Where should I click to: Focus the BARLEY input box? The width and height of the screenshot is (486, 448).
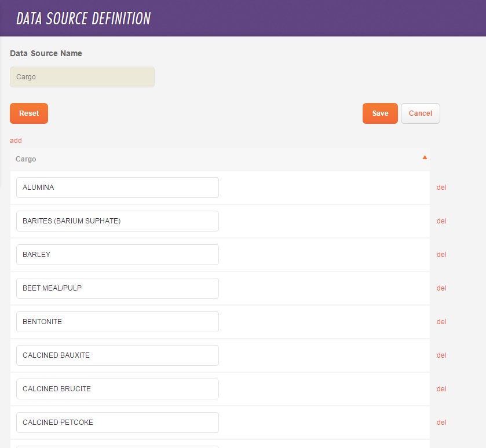[x=118, y=255]
